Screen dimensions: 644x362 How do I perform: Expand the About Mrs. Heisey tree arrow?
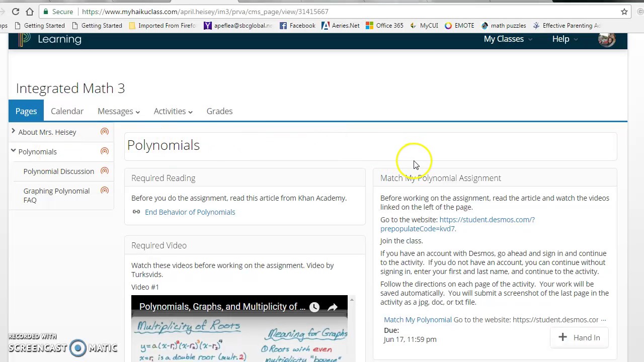tap(13, 131)
